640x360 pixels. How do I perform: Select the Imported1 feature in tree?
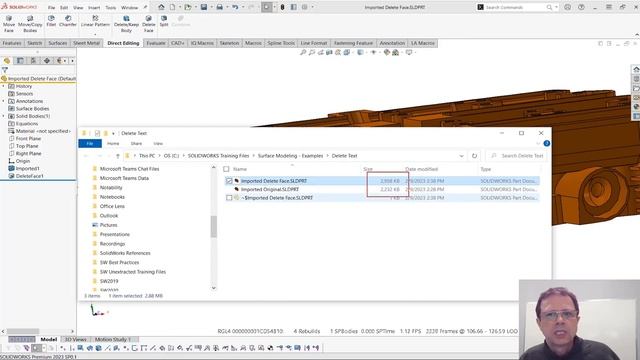[27, 168]
